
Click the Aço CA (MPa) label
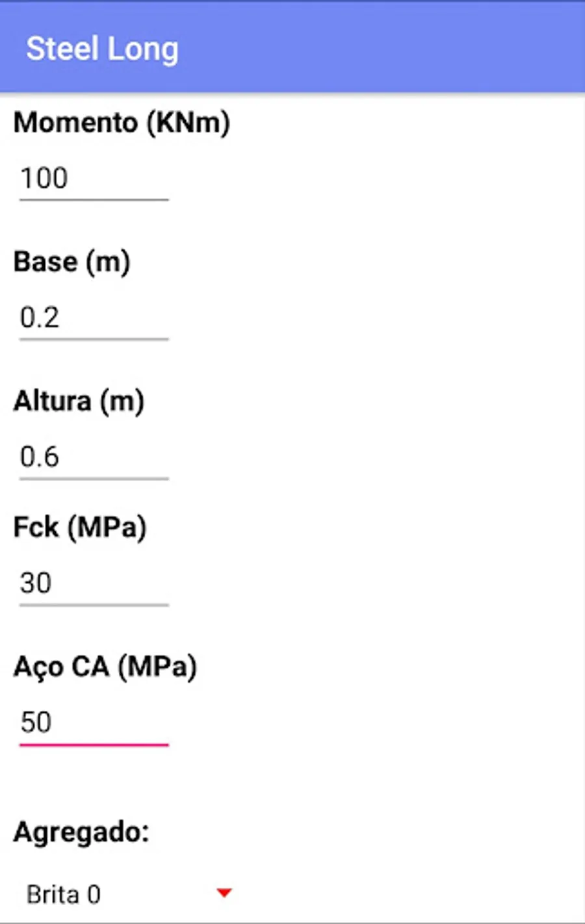click(x=105, y=667)
